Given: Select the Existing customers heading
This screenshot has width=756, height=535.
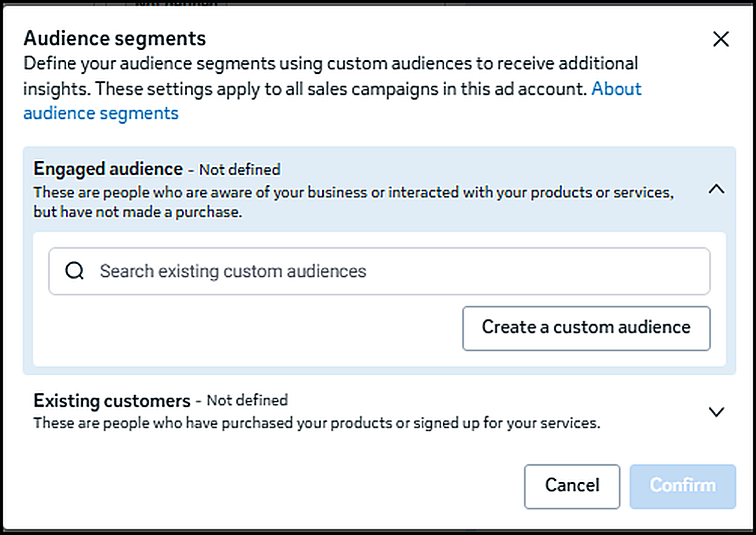Looking at the screenshot, I should [x=112, y=401].
